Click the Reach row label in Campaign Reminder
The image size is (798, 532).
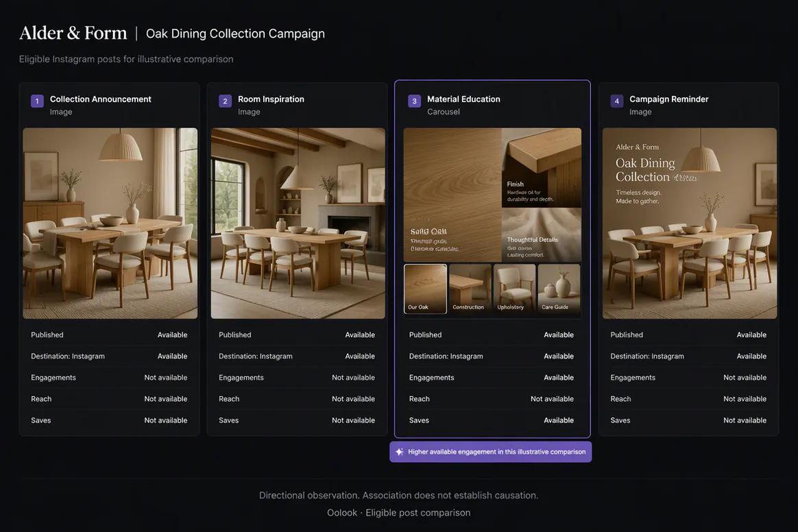pyautogui.click(x=620, y=399)
